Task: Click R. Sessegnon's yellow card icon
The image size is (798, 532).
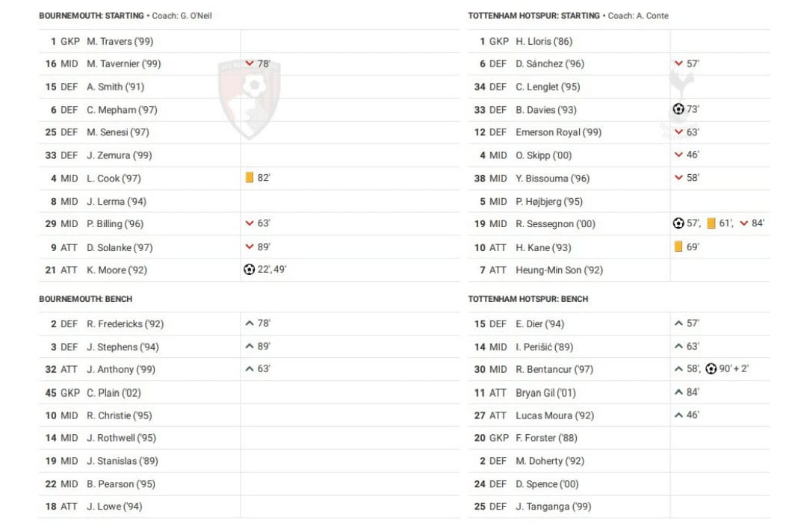Action: point(711,223)
